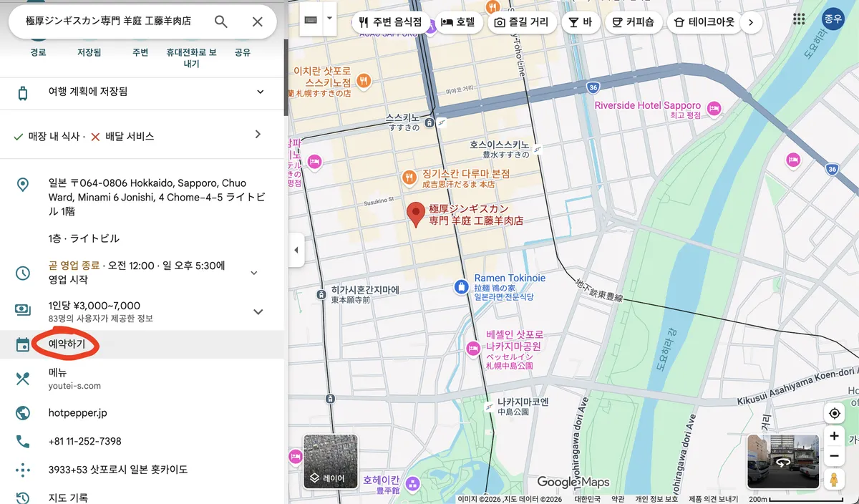Click the fork and knife menu icon
Viewport: 859px width, 504px height.
coord(23,379)
